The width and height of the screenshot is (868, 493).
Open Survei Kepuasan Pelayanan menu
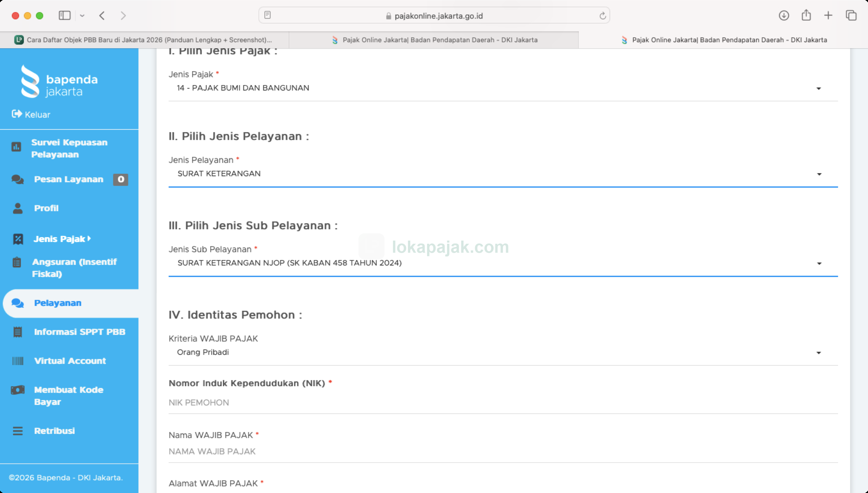pyautogui.click(x=69, y=148)
